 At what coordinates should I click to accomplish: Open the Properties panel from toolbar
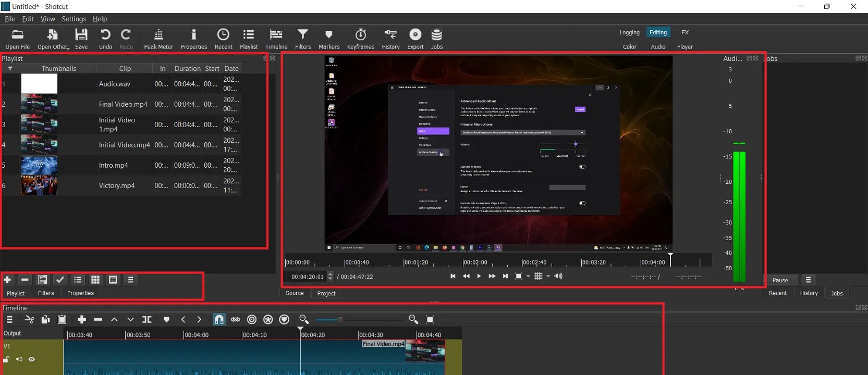coord(194,39)
